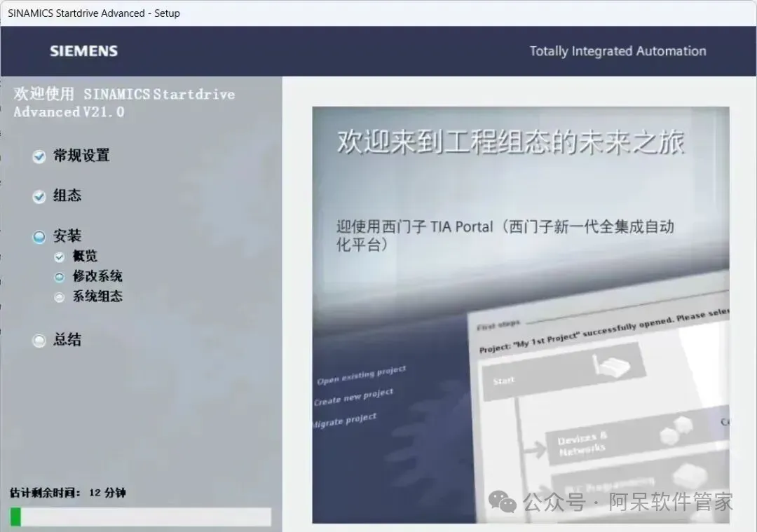Click the 总结 step status icon
The height and width of the screenshot is (532, 757).
pos(39,341)
